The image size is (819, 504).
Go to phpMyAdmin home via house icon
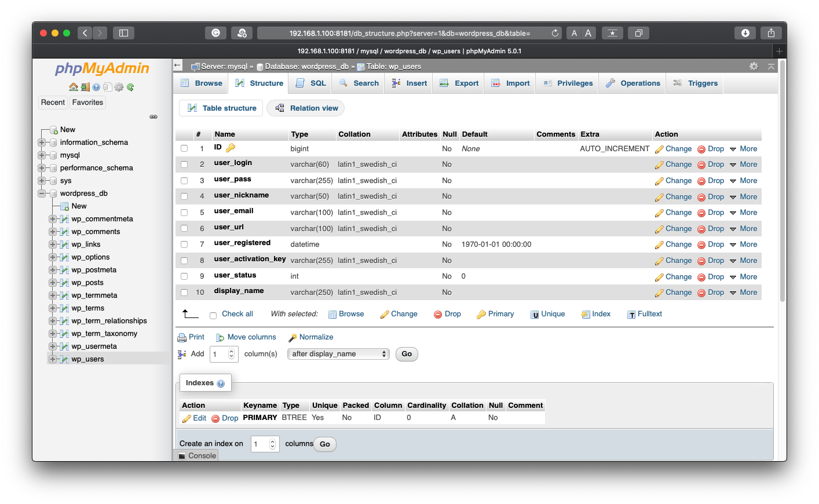[74, 87]
